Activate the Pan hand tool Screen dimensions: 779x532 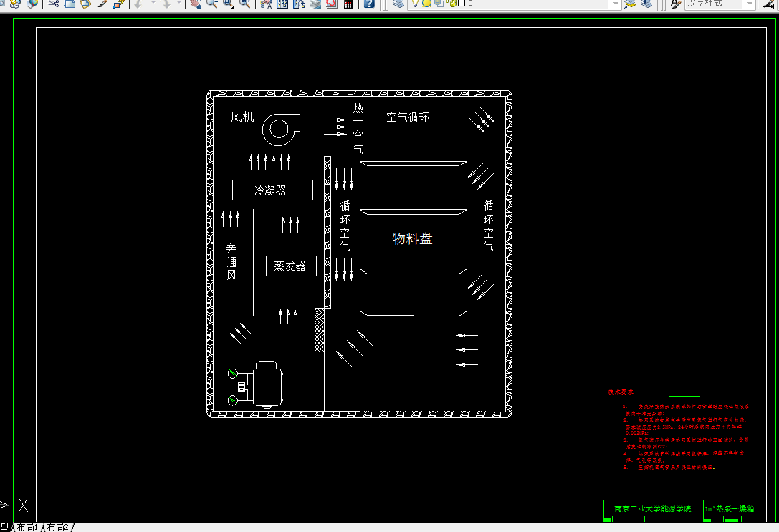click(196, 4)
